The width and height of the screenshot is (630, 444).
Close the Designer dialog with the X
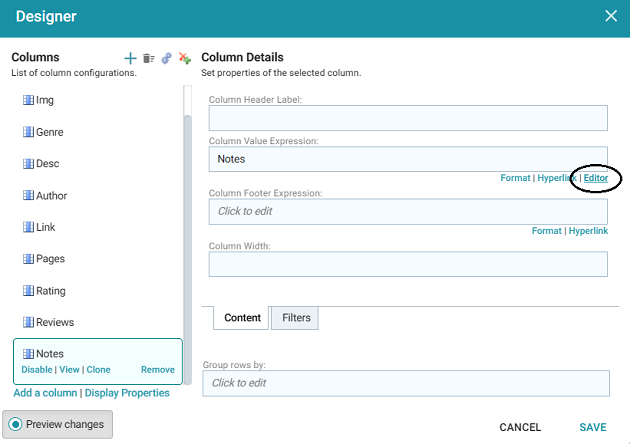[x=611, y=16]
